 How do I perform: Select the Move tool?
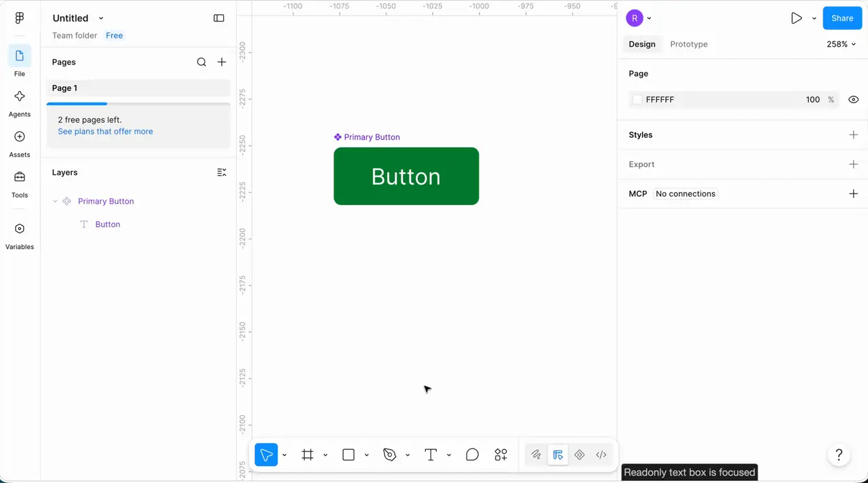pos(267,455)
